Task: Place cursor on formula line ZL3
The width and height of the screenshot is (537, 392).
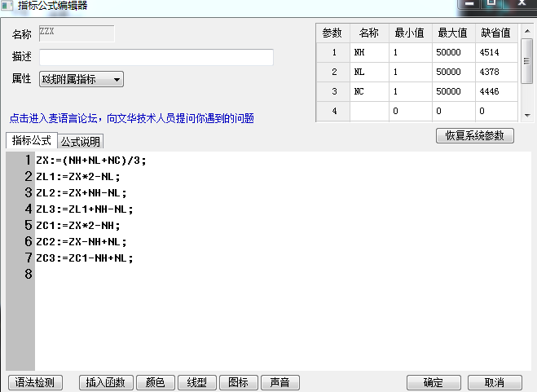Action: pos(85,209)
